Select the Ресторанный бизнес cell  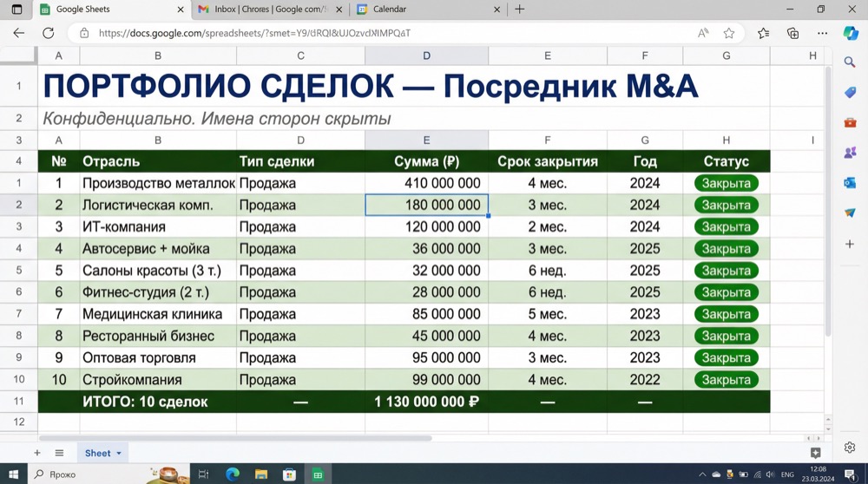point(158,336)
